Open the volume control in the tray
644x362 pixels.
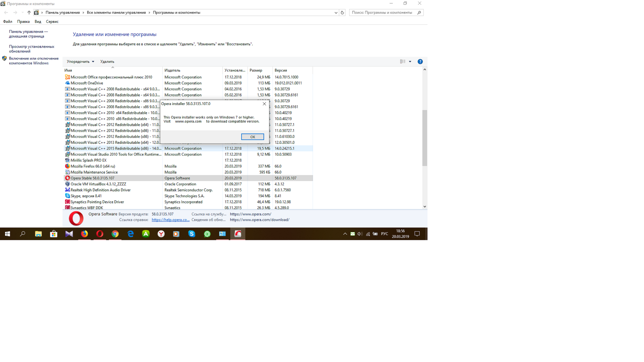(x=360, y=234)
